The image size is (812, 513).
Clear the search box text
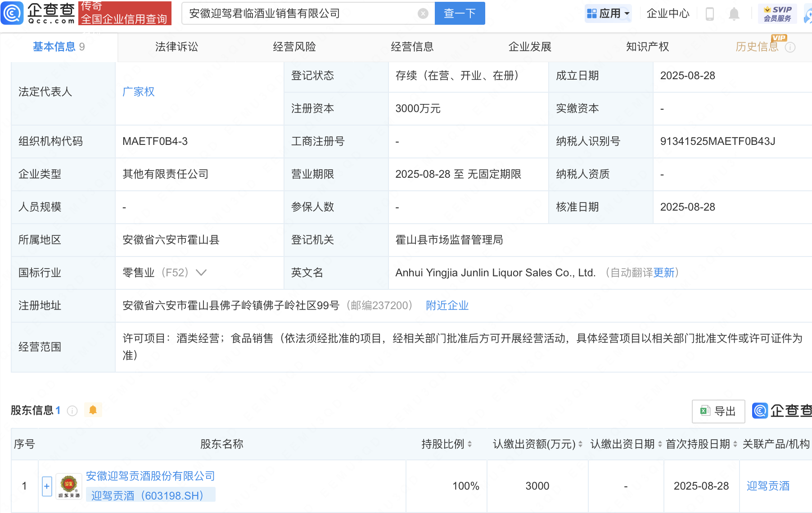coord(423,13)
